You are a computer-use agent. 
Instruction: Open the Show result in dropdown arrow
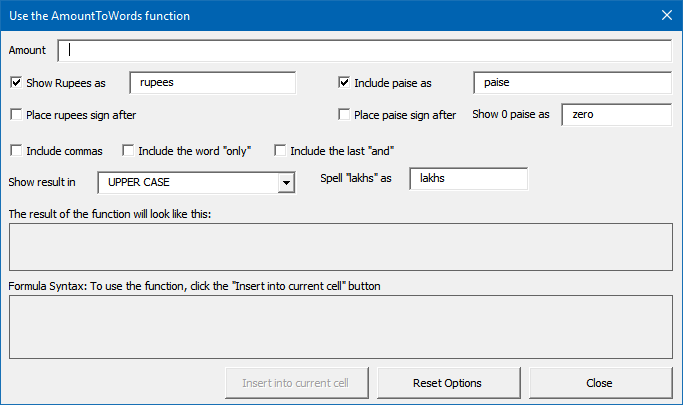tap(286, 182)
